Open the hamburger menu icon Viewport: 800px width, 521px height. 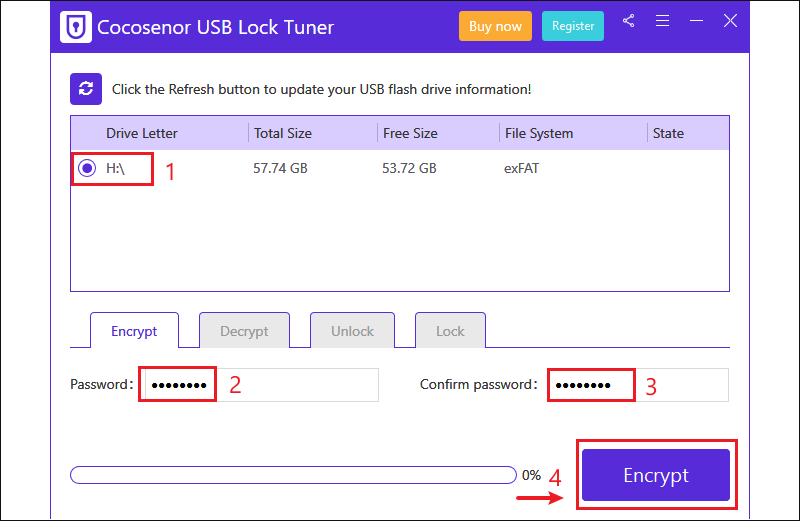(662, 21)
